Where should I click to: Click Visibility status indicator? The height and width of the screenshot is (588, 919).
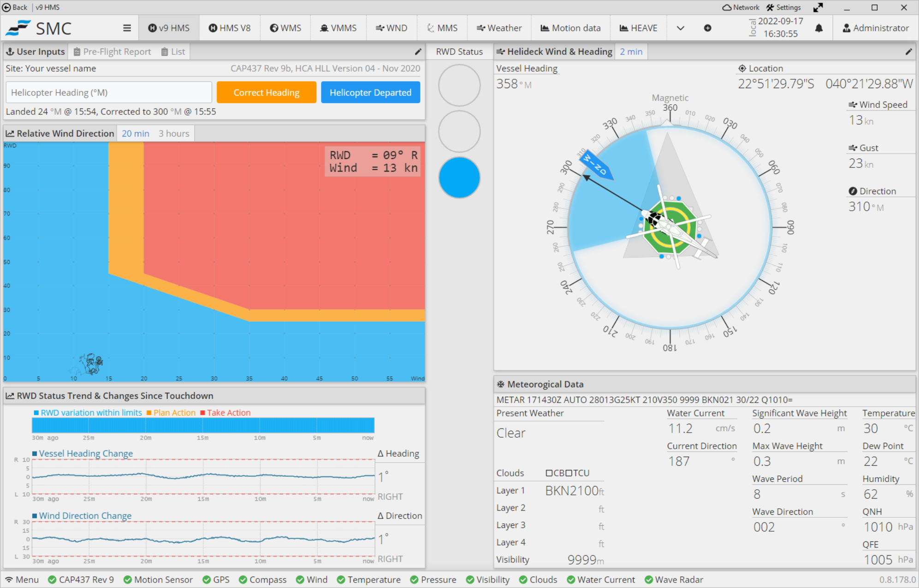[x=487, y=580]
